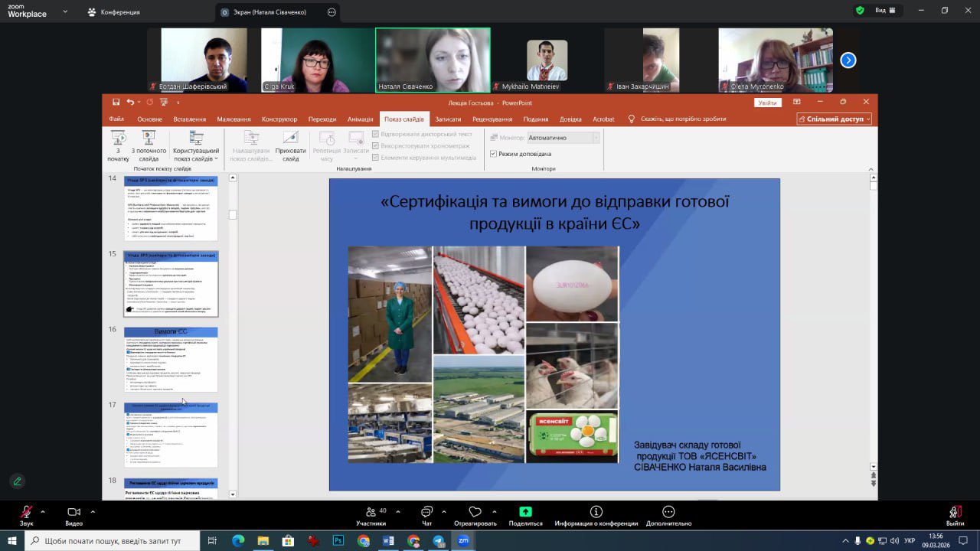The height and width of the screenshot is (551, 980).
Task: Switch to the Animations ribbon tab
Action: (360, 119)
